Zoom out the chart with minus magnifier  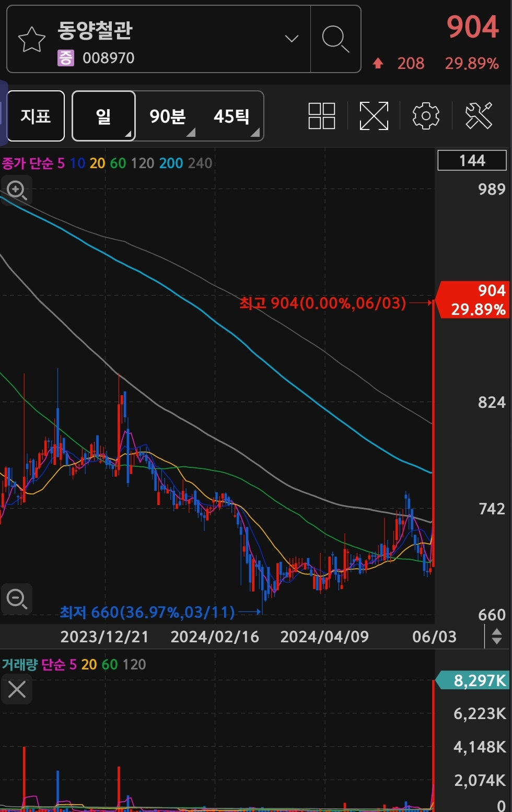coord(17,598)
